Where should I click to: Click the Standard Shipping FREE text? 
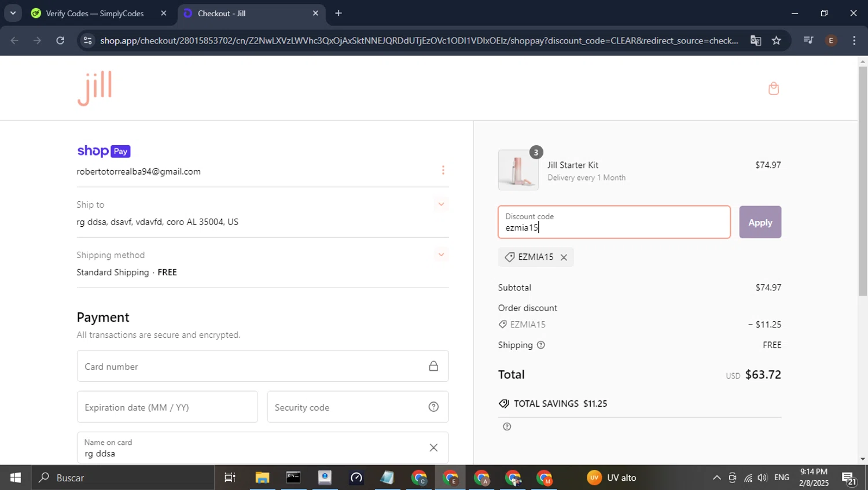[127, 272]
